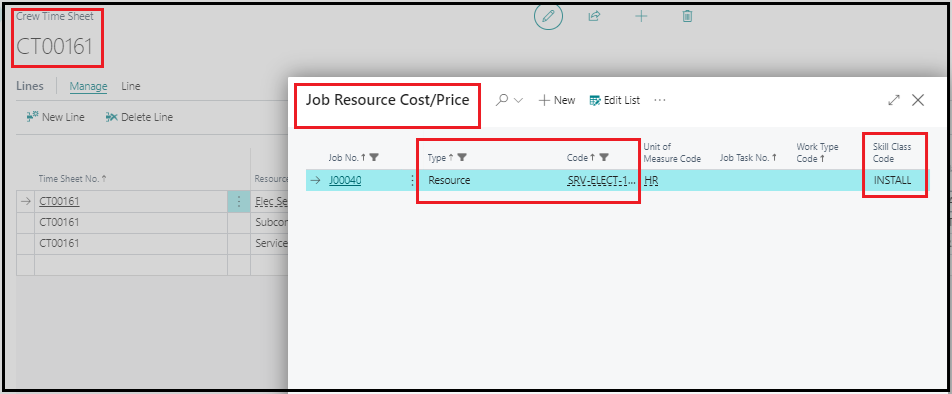
Task: Click the Job No. column filter icon
Action: coord(374,158)
